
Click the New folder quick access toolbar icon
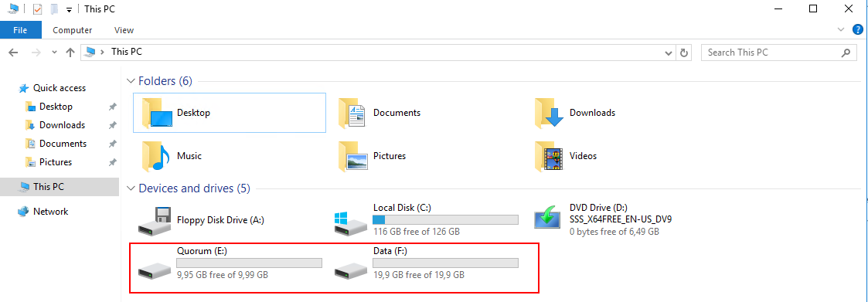53,9
